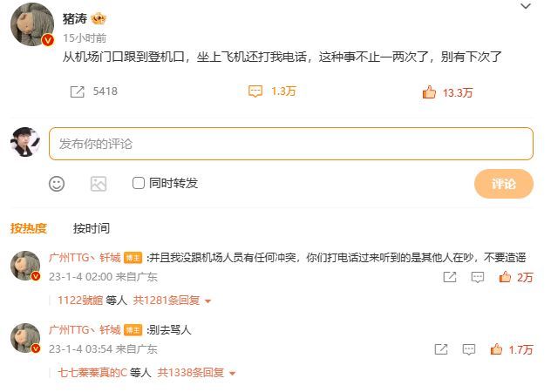551x392 pixels.
Task: Tick the 同时转发 checkbox
Action: click(x=139, y=183)
